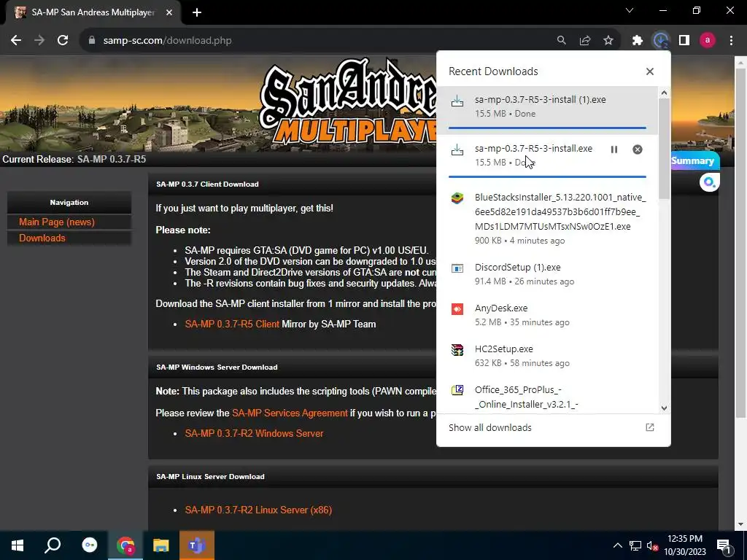Click the San Andreas Multiplayer logo banner
Screen dimensions: 747x560
pyautogui.click(x=348, y=102)
